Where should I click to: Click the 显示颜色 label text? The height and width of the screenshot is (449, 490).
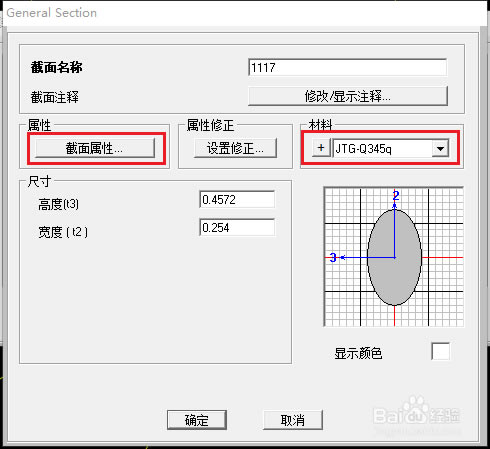(358, 353)
